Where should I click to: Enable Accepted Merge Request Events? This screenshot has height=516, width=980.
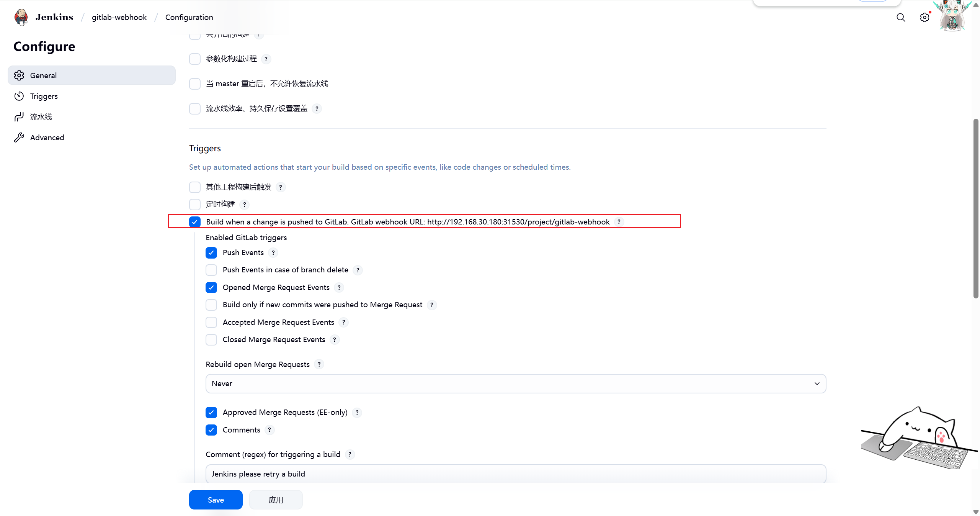[x=211, y=323]
